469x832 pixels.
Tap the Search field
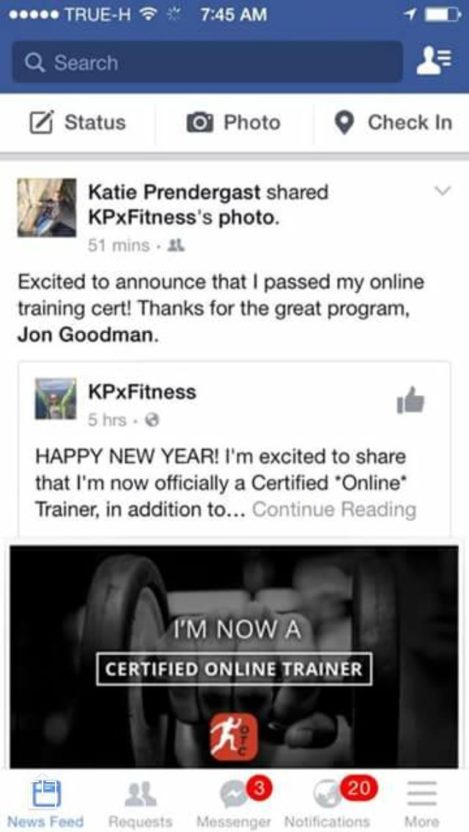207,62
